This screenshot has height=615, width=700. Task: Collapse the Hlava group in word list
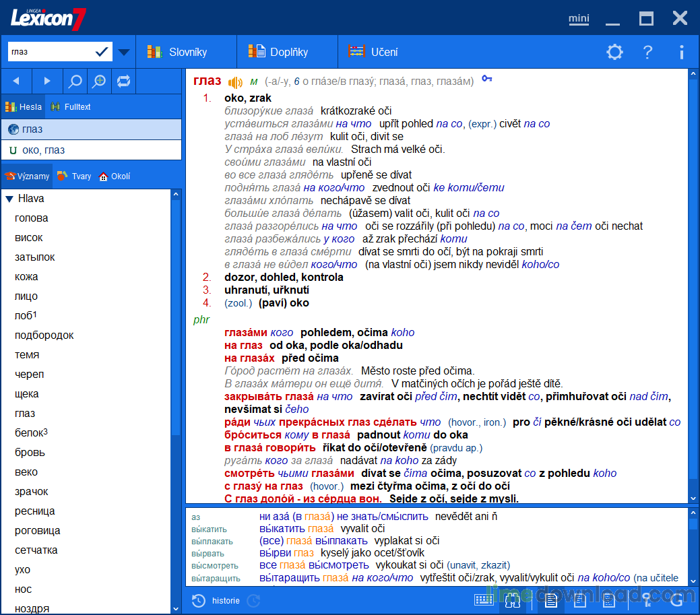(x=8, y=198)
